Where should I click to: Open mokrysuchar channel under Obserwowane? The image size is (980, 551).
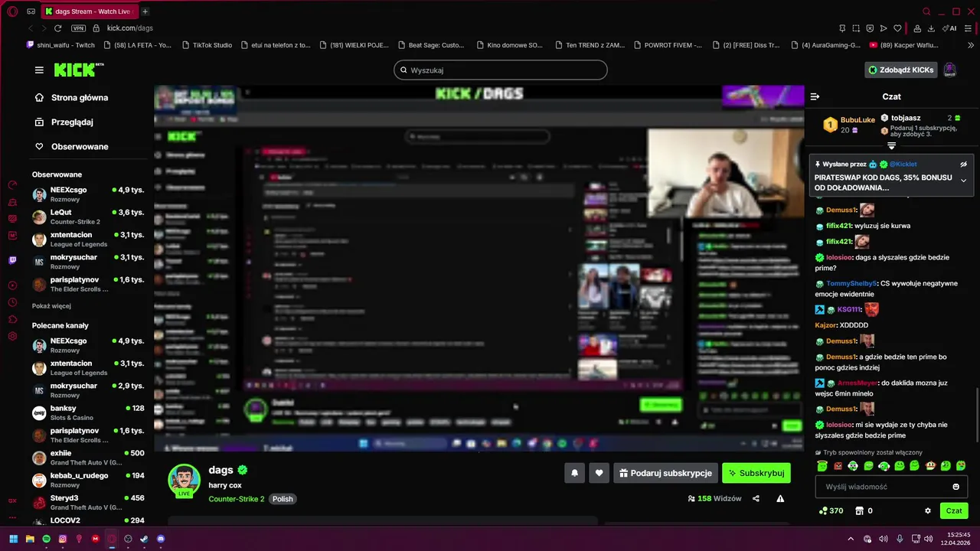88,262
